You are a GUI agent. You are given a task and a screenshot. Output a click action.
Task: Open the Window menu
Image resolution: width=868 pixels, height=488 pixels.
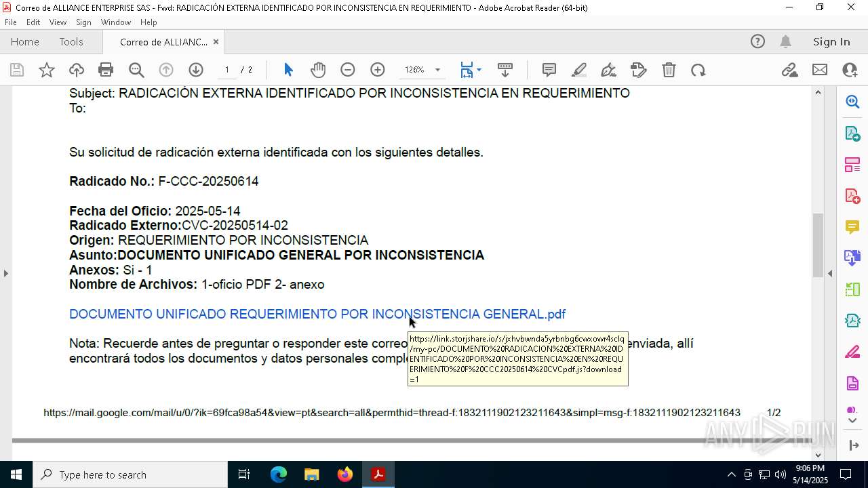pos(116,22)
